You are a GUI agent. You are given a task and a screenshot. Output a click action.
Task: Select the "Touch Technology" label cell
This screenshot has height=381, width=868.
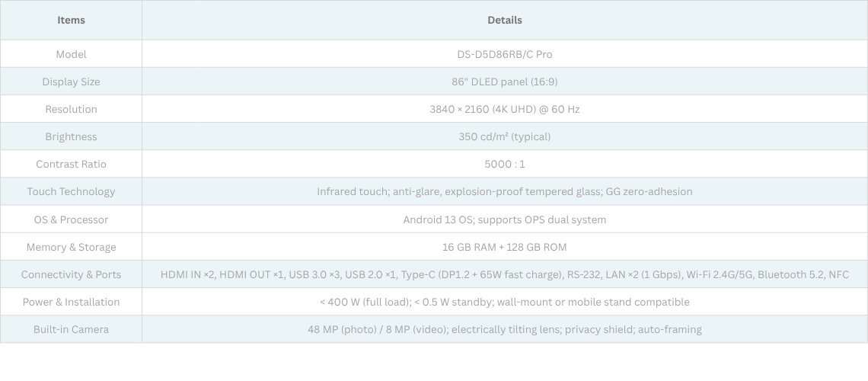71,191
